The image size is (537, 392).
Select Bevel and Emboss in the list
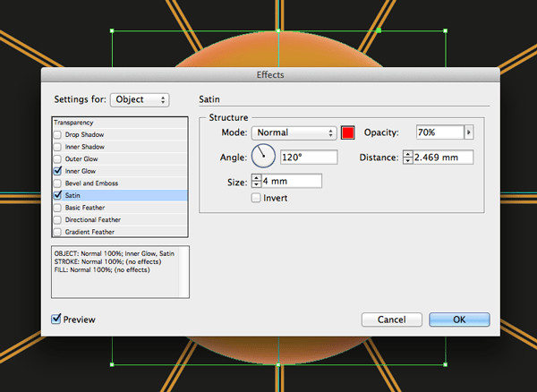[x=91, y=183]
